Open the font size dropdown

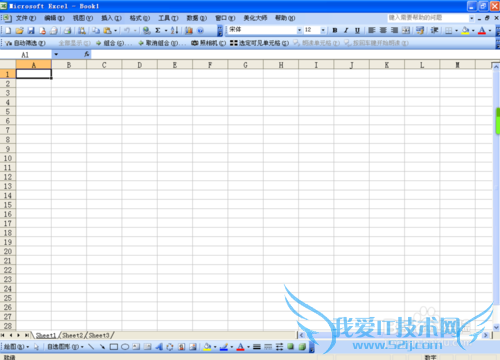tap(323, 30)
